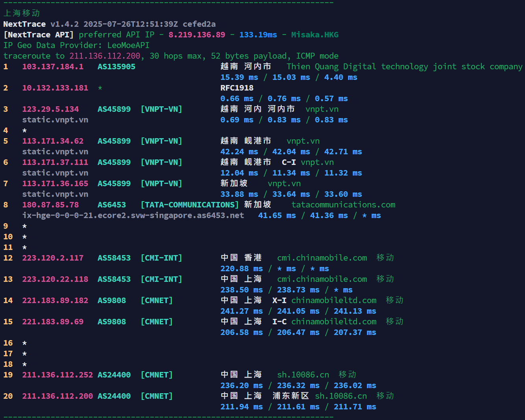
Task: Click the 211.94 ms latency value
Action: [242, 407]
